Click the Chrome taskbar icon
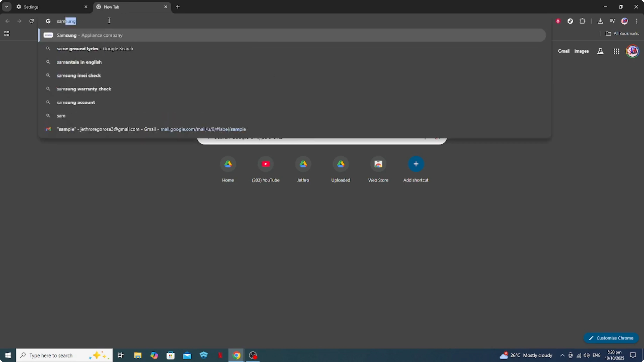 coord(236,355)
